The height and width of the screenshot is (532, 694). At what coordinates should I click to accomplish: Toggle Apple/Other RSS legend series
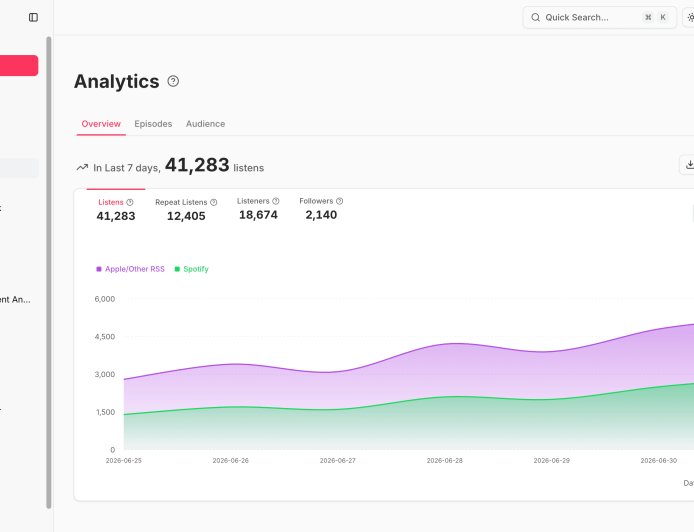point(130,269)
